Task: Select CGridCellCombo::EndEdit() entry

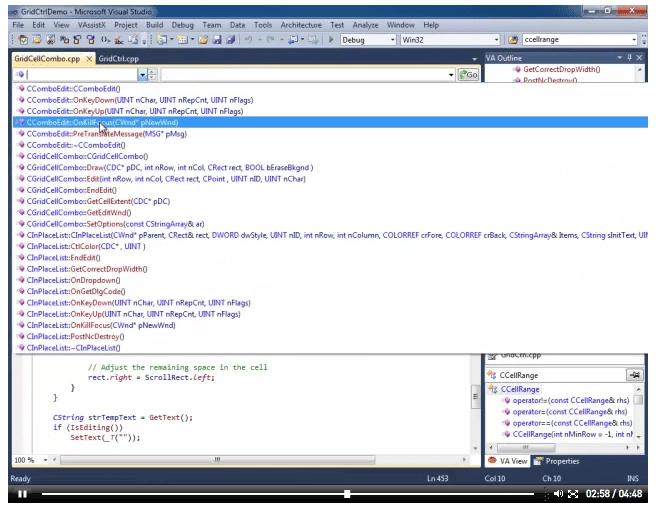Action: click(72, 190)
